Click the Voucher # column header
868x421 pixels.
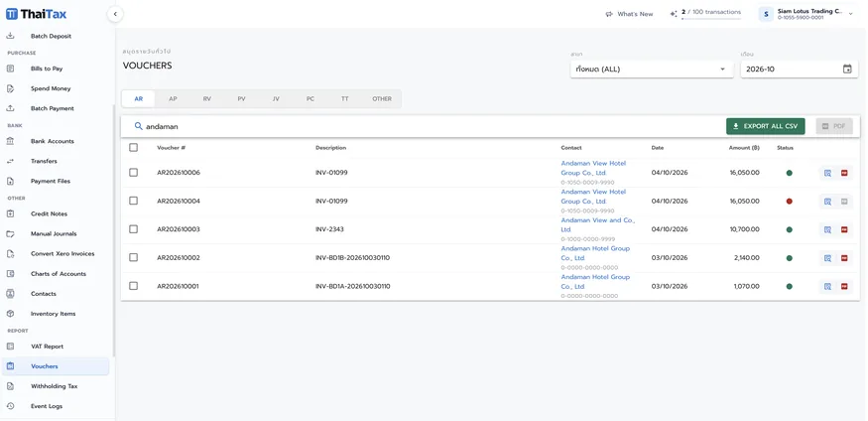coord(171,148)
